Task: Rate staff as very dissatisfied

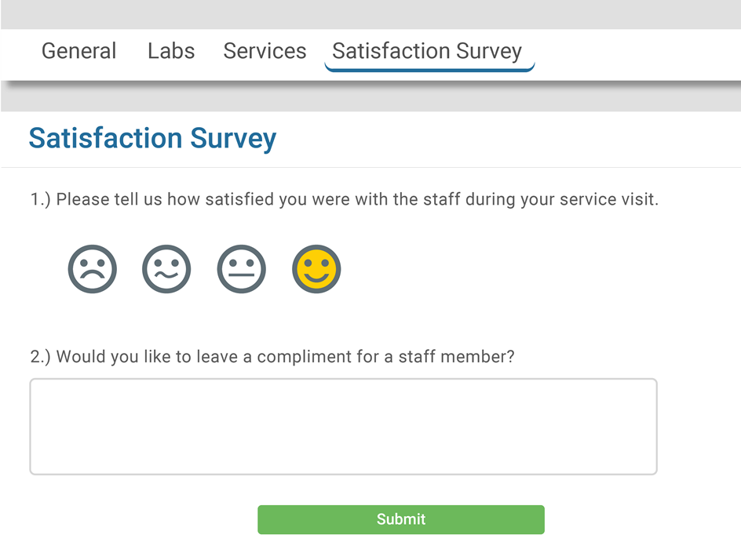Action: (x=93, y=269)
